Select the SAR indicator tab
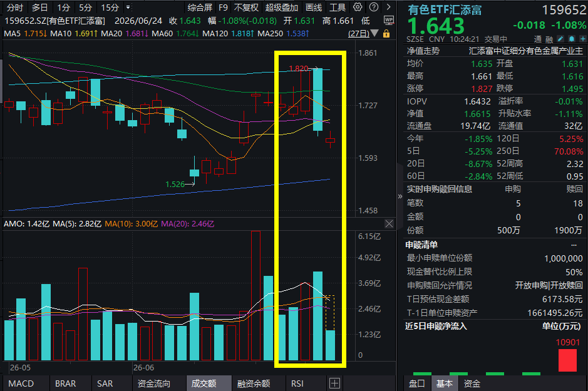The width and height of the screenshot is (588, 391). tap(105, 383)
